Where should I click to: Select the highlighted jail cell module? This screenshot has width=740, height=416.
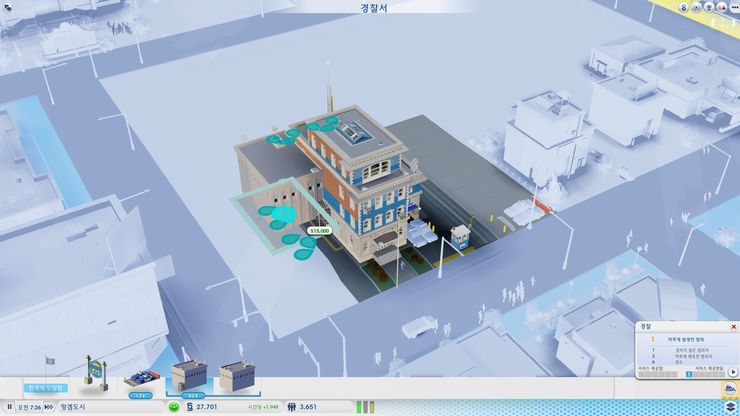tap(189, 375)
